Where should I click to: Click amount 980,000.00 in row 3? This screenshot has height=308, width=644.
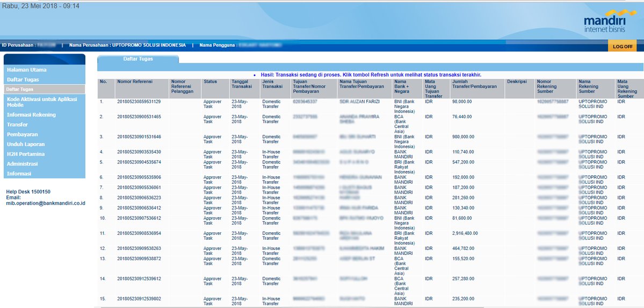(x=464, y=137)
